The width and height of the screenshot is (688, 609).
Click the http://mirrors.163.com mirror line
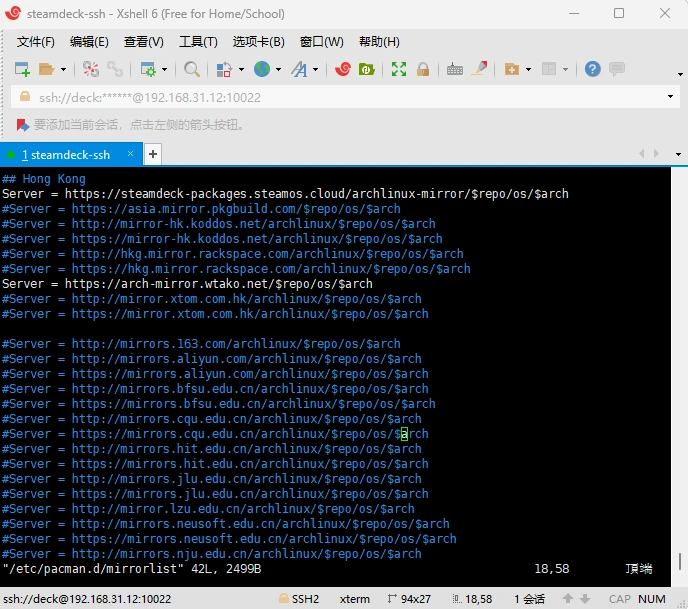[201, 344]
